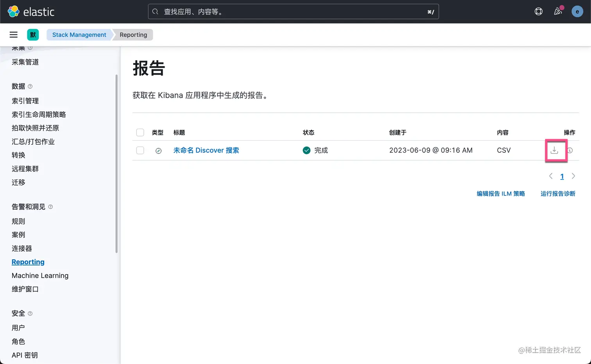Image resolution: width=591 pixels, height=364 pixels.
Task: Click the 创建于 column header
Action: (x=398, y=133)
